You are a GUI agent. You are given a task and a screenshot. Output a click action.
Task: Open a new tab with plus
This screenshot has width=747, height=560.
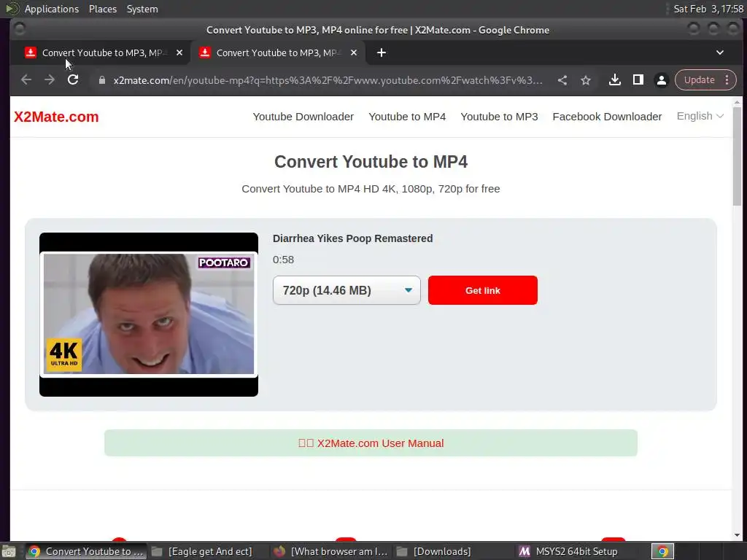382,52
